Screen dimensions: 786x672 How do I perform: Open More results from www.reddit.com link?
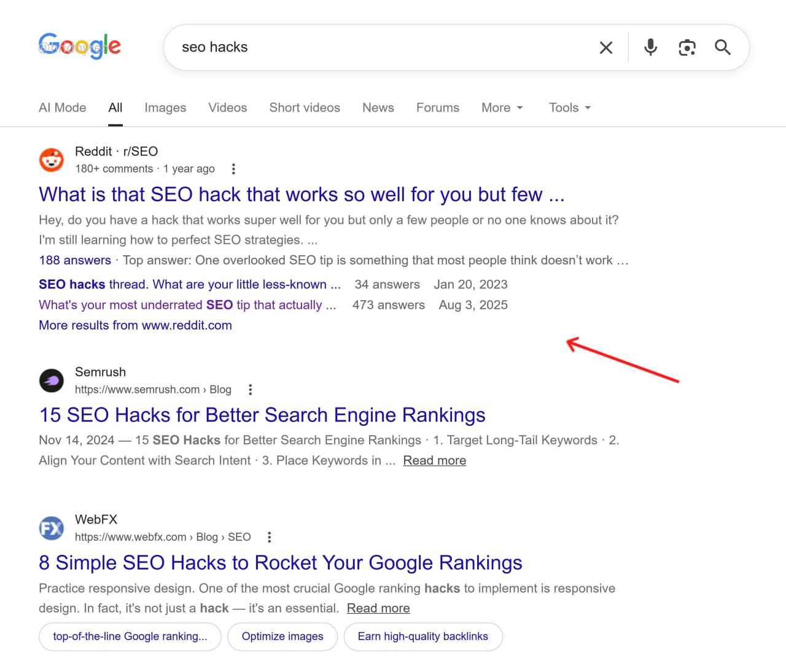pyautogui.click(x=136, y=325)
